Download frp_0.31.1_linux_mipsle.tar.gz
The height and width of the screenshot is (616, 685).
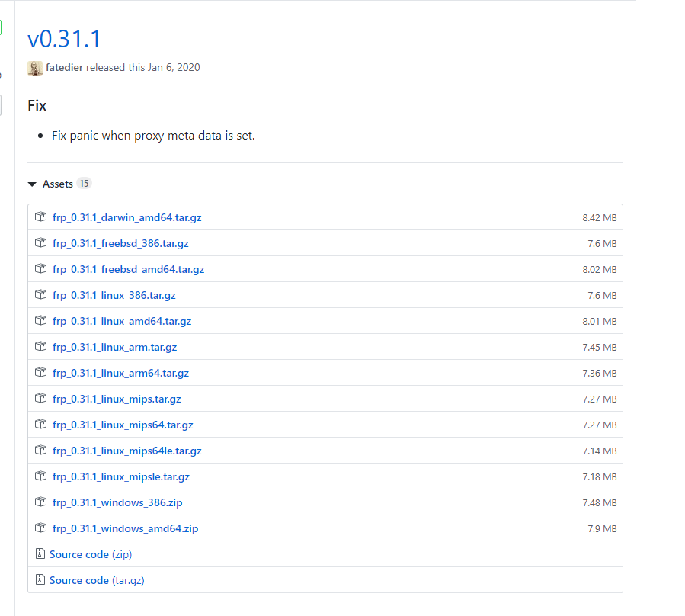(121, 476)
